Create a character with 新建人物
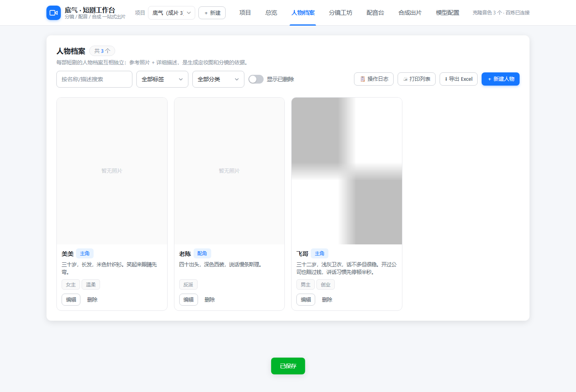576x392 pixels. click(x=500, y=79)
